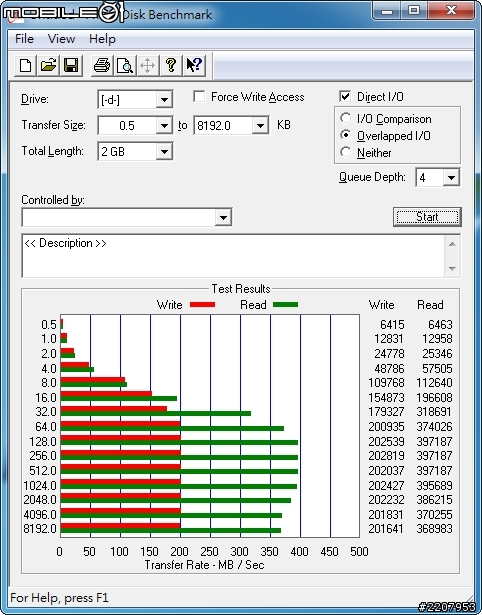Open the 0.5 transfer size dropdown
The image size is (482, 615).
(164, 126)
